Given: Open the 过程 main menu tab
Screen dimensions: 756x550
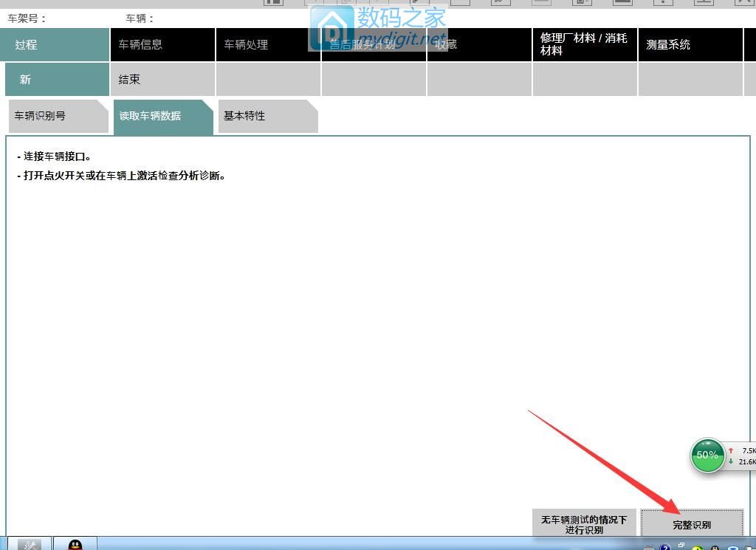Looking at the screenshot, I should coord(55,45).
